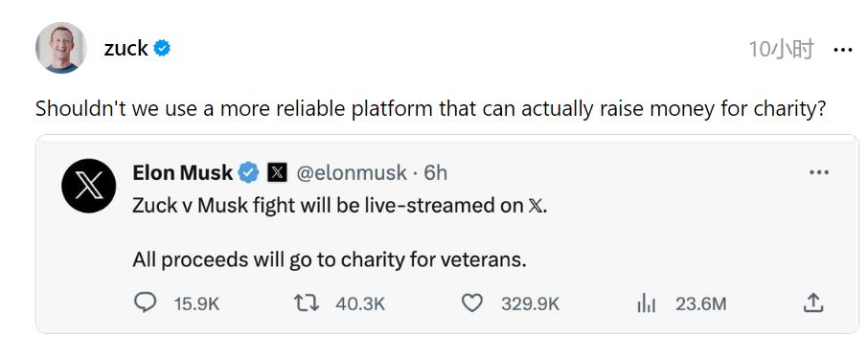Open the quoted tweet text about live-streamed fight
This screenshot has height=358, width=868.
coord(340,205)
